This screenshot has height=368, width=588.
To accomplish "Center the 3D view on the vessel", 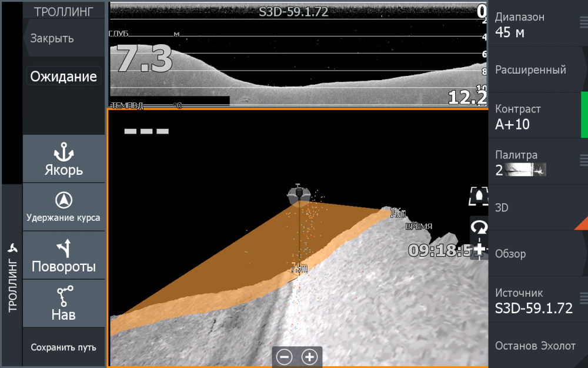I will (x=479, y=197).
